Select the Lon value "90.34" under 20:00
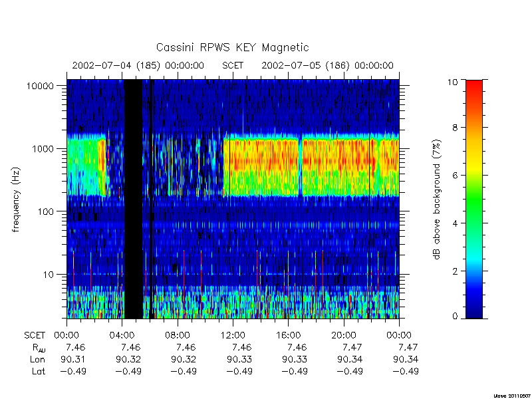The image size is (532, 399). coord(350,359)
